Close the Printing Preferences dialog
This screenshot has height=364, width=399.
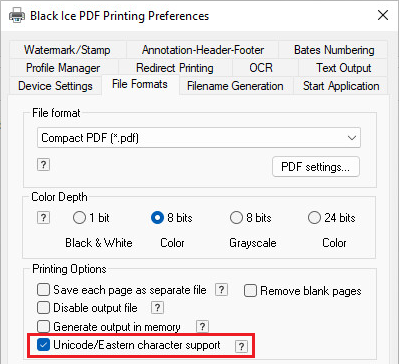(383, 15)
